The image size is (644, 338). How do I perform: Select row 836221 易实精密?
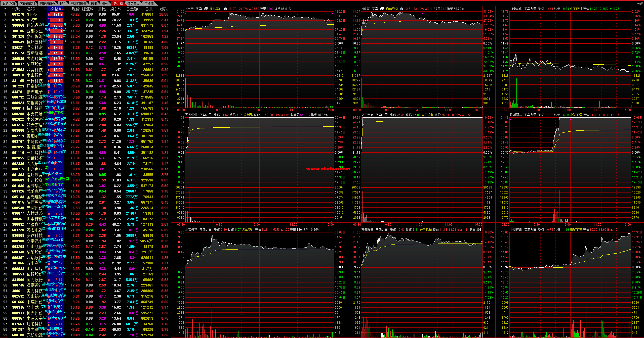(x=86, y=47)
